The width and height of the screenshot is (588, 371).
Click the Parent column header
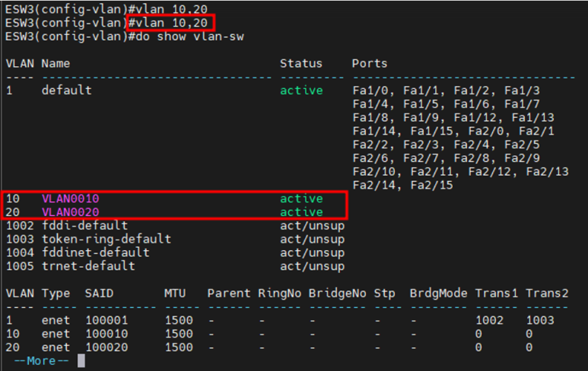[229, 293]
